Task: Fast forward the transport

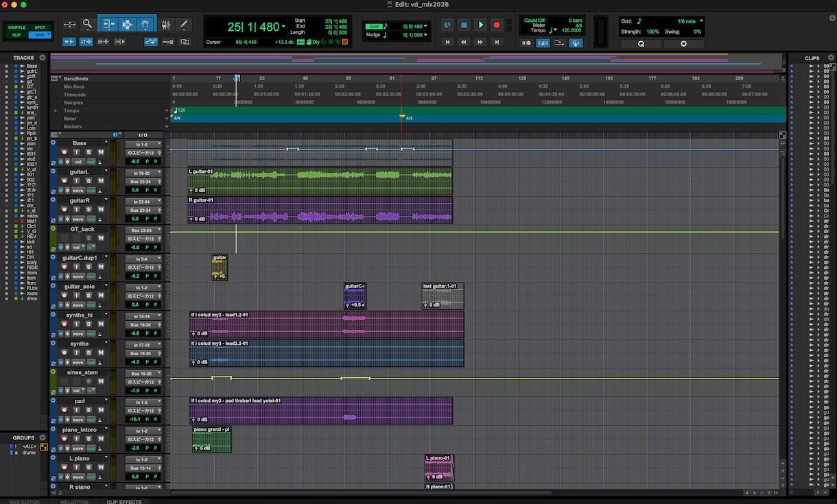Action: pos(480,42)
